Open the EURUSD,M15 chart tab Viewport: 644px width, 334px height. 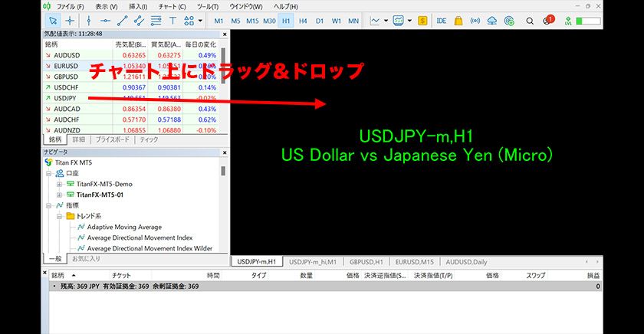click(414, 262)
